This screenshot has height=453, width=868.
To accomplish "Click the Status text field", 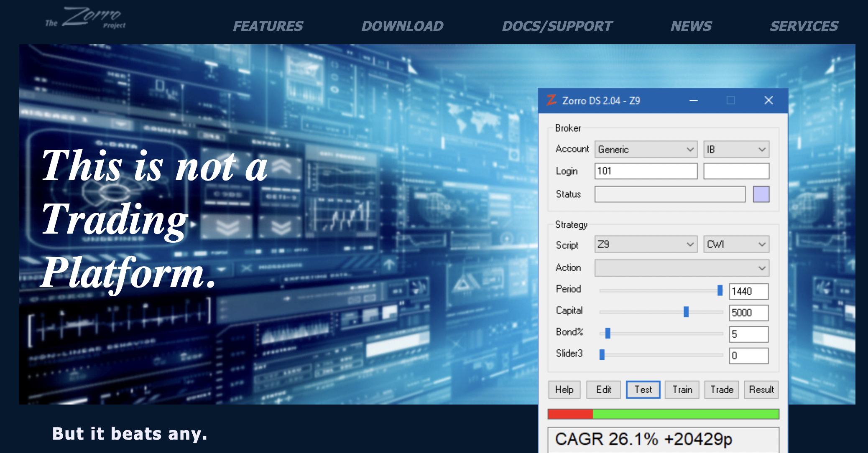I will pos(670,194).
